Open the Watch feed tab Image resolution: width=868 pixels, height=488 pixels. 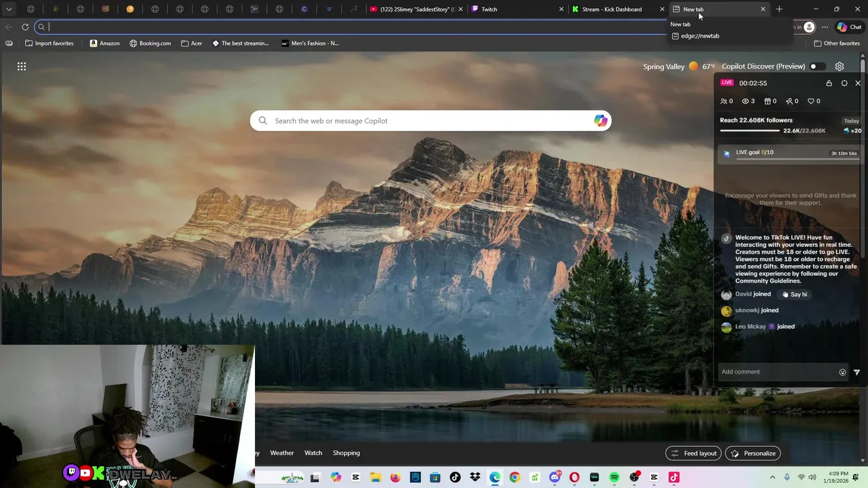point(313,453)
